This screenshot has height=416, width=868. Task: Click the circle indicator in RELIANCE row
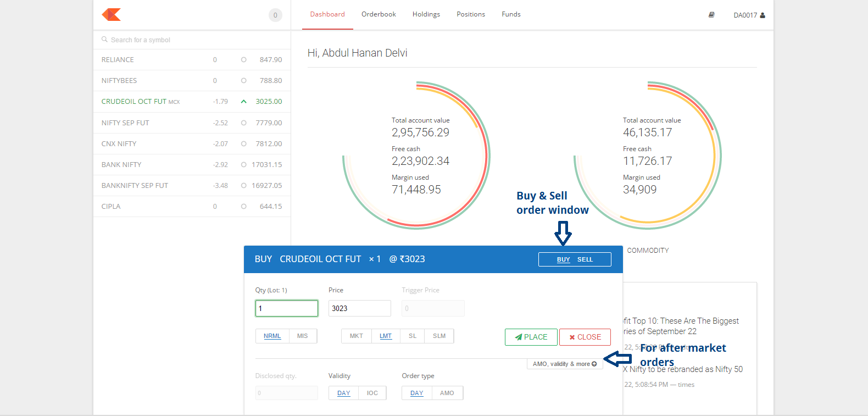point(243,60)
